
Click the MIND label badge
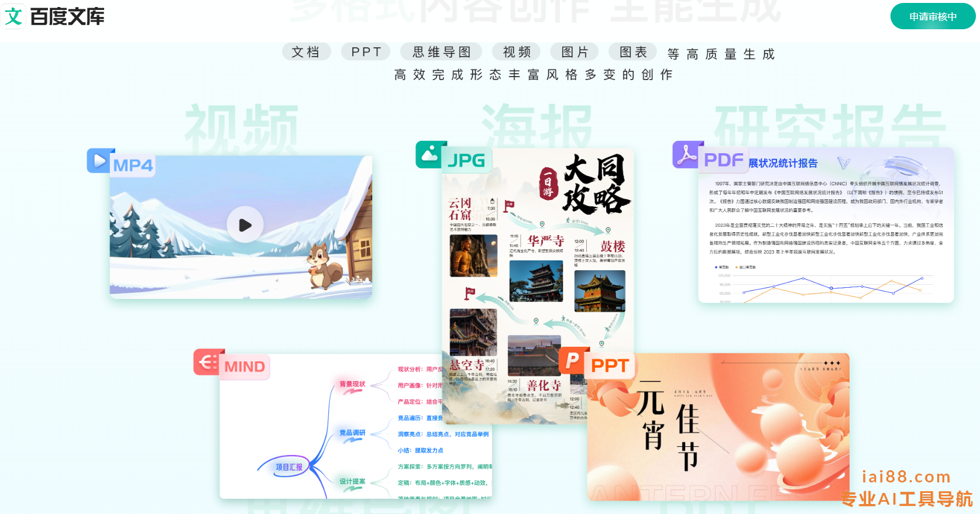[x=245, y=367]
